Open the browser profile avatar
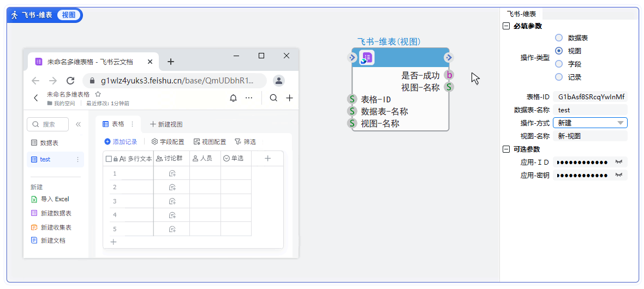644x289 pixels. point(279,81)
